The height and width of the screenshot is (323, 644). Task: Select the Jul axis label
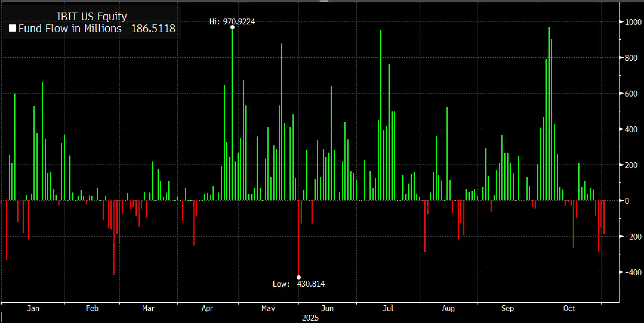[389, 309]
